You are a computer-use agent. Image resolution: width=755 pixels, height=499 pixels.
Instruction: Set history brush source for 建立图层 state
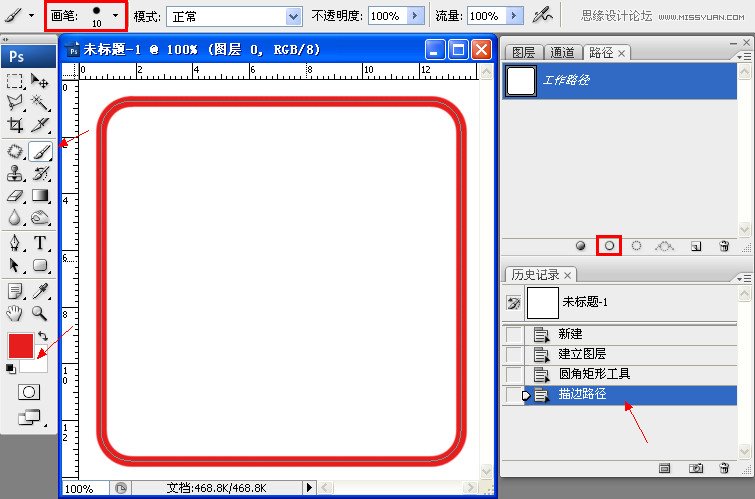[514, 354]
